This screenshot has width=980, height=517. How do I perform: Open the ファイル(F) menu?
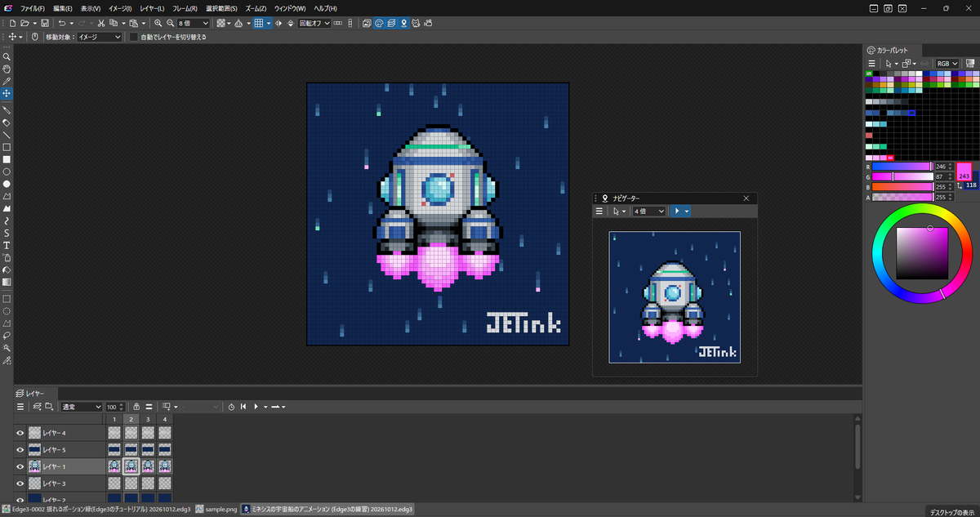pyautogui.click(x=33, y=8)
